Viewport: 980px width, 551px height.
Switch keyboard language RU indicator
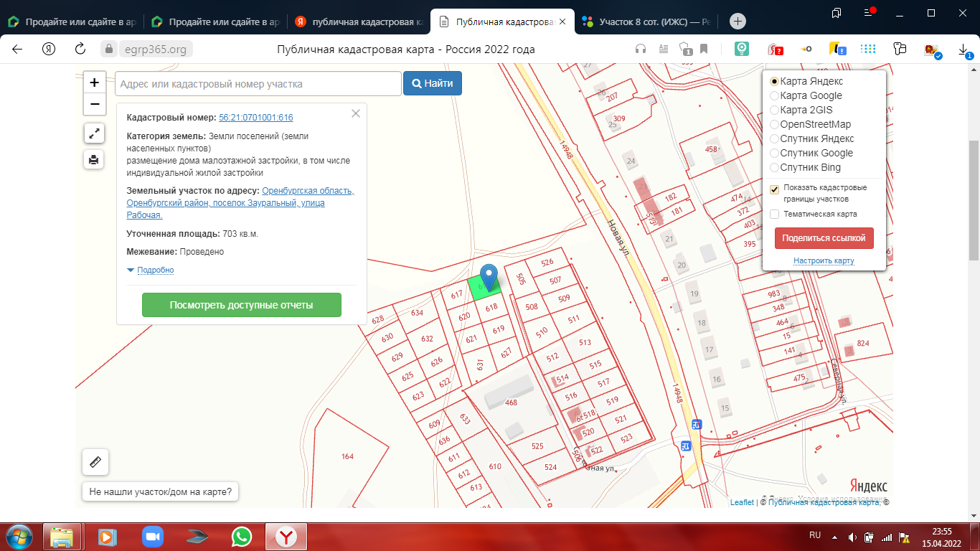(x=815, y=535)
